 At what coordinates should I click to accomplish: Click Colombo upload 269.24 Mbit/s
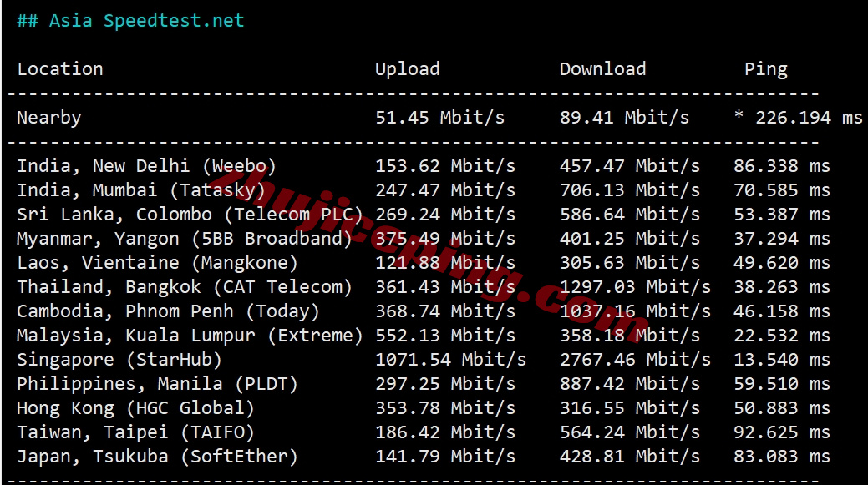coord(445,215)
